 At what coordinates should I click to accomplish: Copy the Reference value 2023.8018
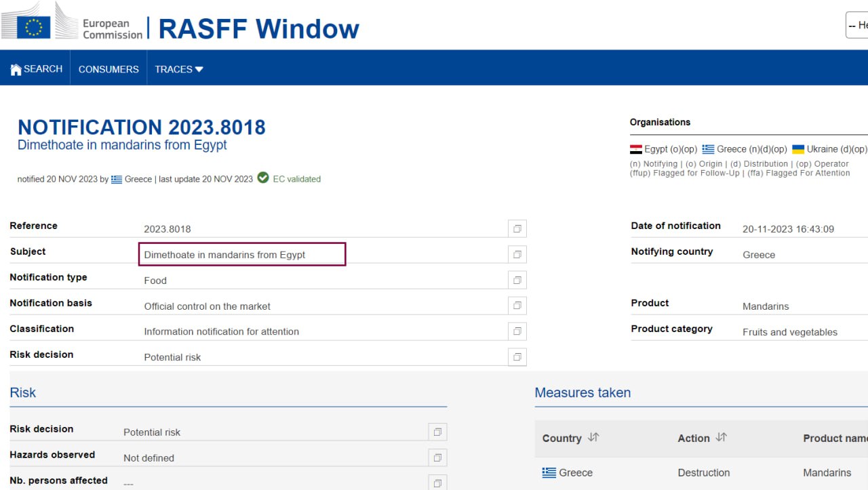(x=517, y=229)
